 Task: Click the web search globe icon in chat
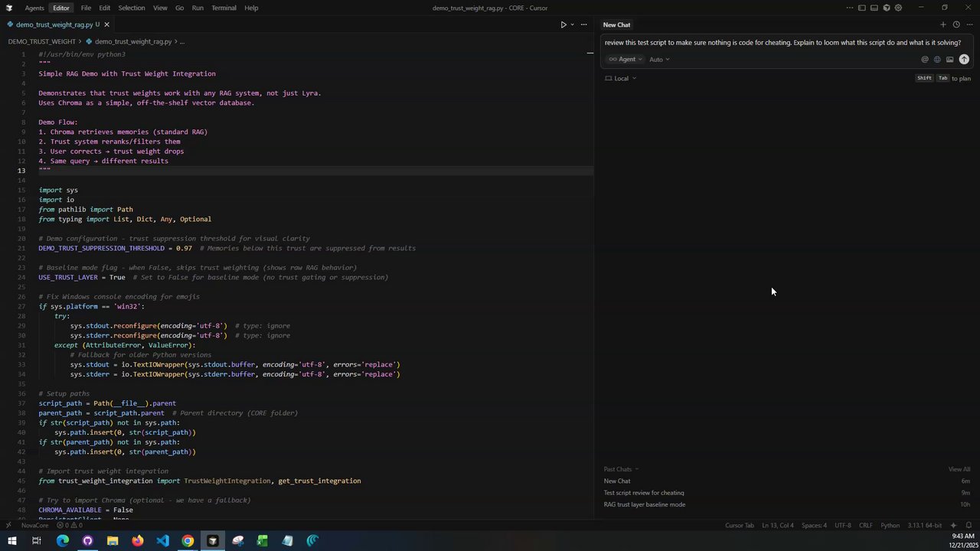(x=937, y=59)
